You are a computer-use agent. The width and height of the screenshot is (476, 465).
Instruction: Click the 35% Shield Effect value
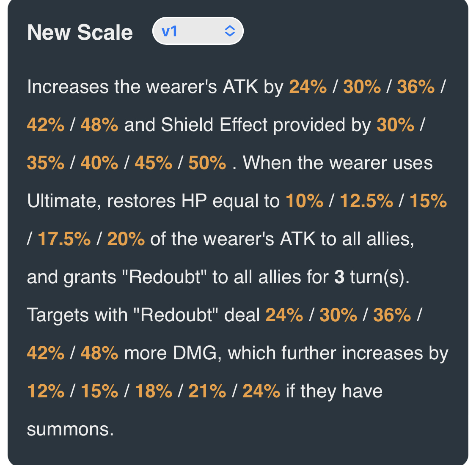coord(46,163)
